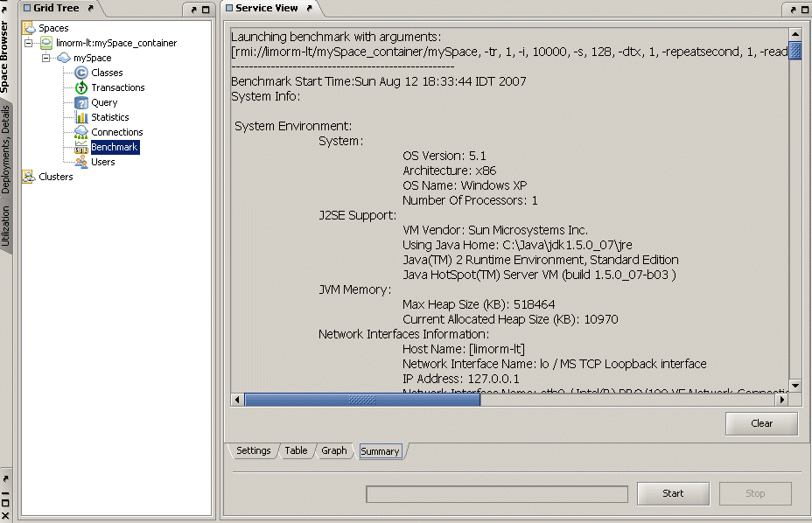Click the Query icon
The width and height of the screenshot is (812, 523).
81,102
